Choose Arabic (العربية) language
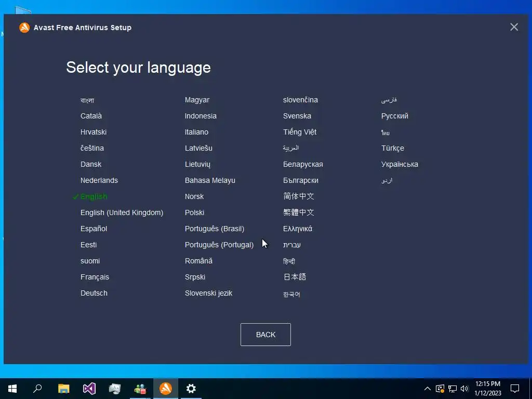This screenshot has width=532, height=399. pos(291,148)
